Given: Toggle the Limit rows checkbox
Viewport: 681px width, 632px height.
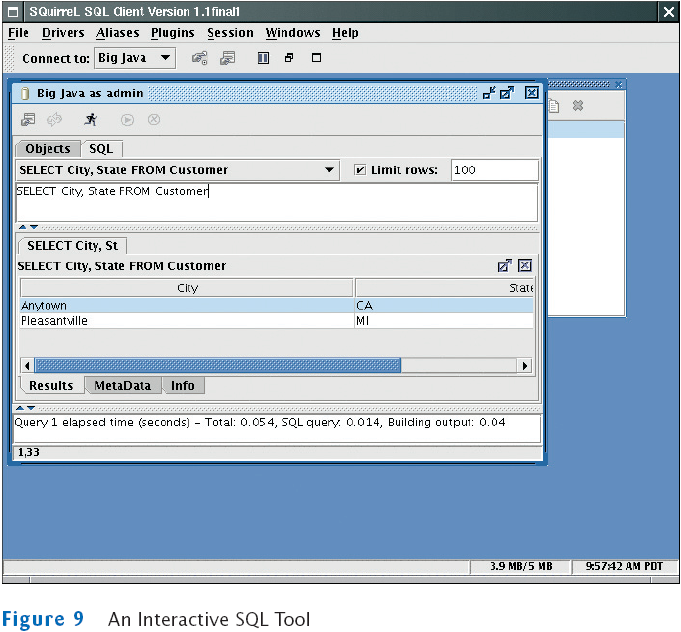Looking at the screenshot, I should [x=360, y=170].
